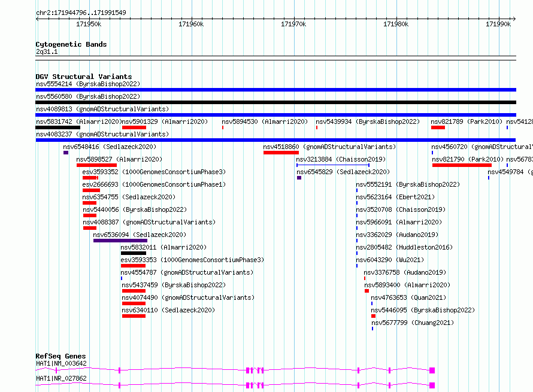Viewport: 533px width, 392px height.
Task: Select nsv4518860 (gnomADStructuralVariants) label
Action: [x=330, y=147]
